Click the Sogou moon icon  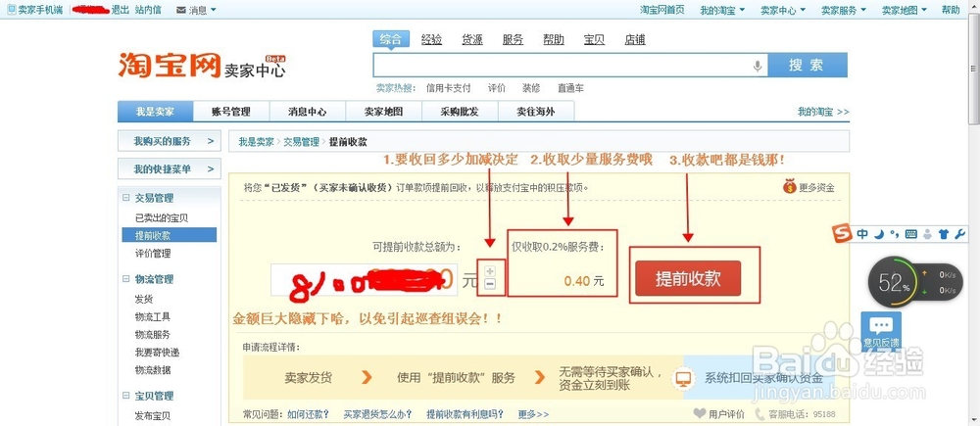click(879, 234)
